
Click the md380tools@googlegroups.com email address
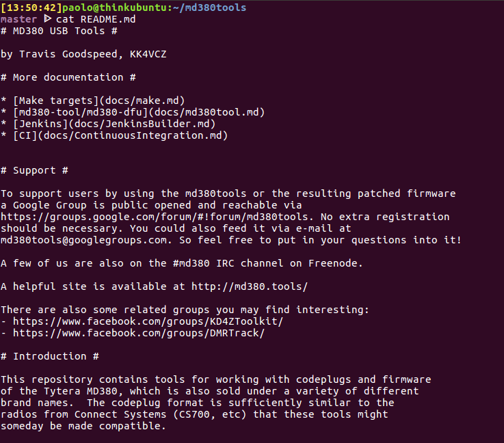coord(83,240)
